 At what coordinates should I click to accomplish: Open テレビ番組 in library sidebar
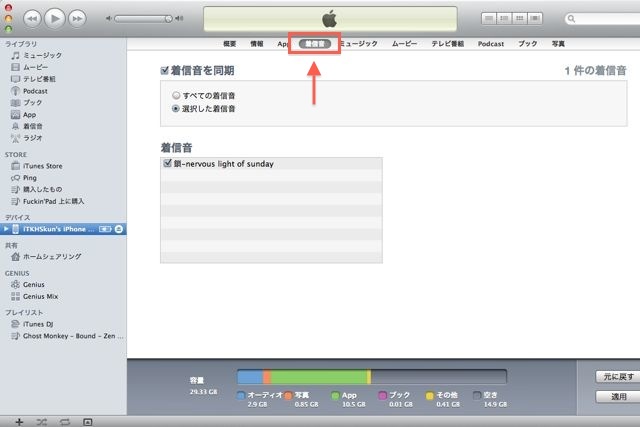[x=39, y=79]
